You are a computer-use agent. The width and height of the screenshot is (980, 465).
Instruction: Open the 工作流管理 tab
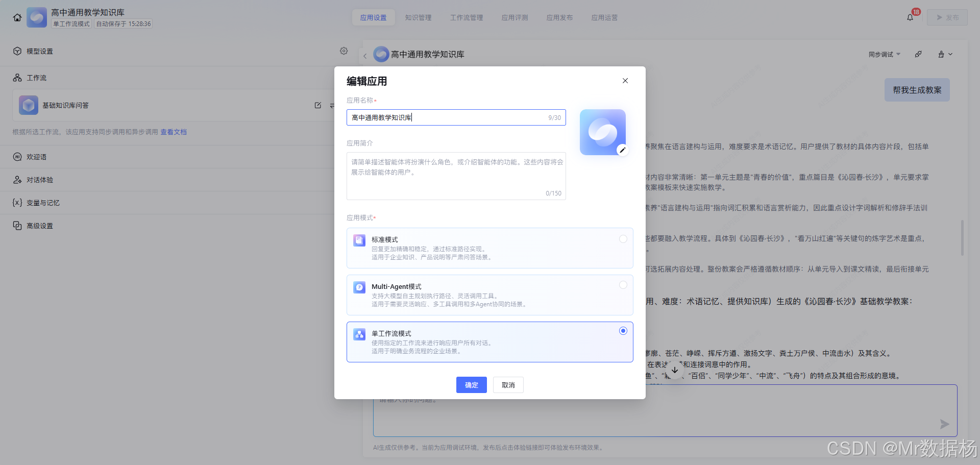[x=466, y=17]
